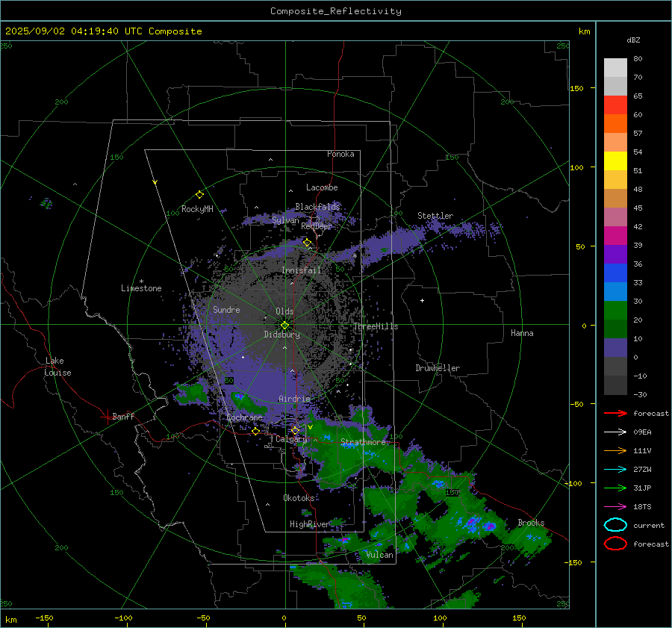Viewport: 672px width, 628px height.
Task: Click the 150 tick on right axis
Action: (577, 88)
